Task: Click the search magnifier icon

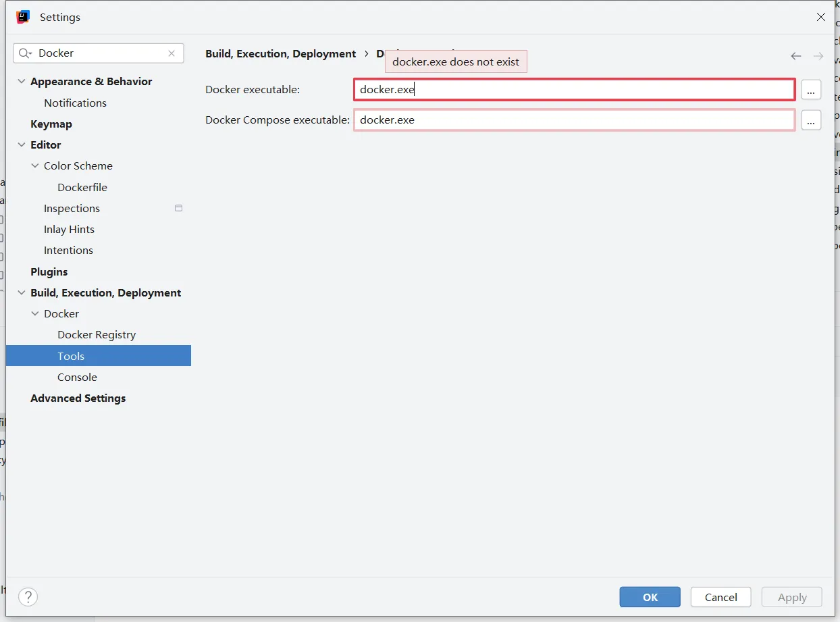Action: 26,53
